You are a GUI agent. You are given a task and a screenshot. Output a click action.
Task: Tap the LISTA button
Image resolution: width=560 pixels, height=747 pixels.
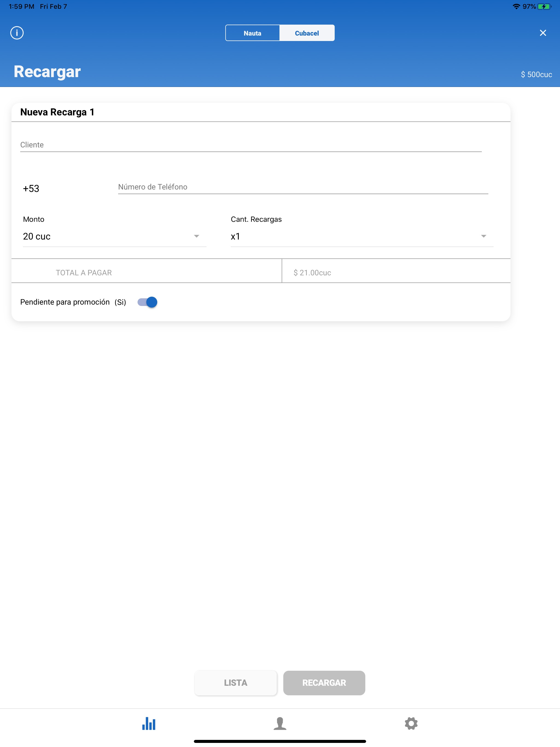[x=235, y=682]
